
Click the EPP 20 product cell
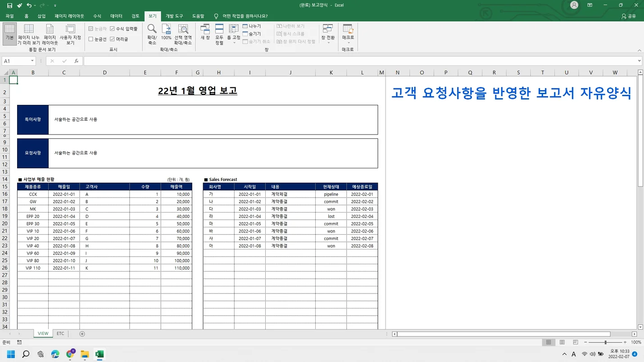[x=33, y=216]
